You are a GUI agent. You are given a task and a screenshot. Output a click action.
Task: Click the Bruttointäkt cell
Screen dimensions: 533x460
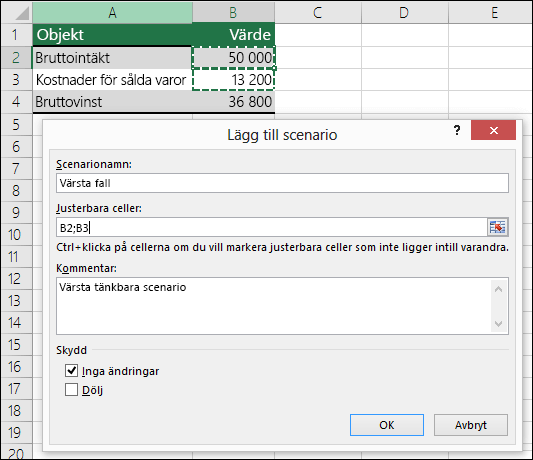pyautogui.click(x=113, y=57)
